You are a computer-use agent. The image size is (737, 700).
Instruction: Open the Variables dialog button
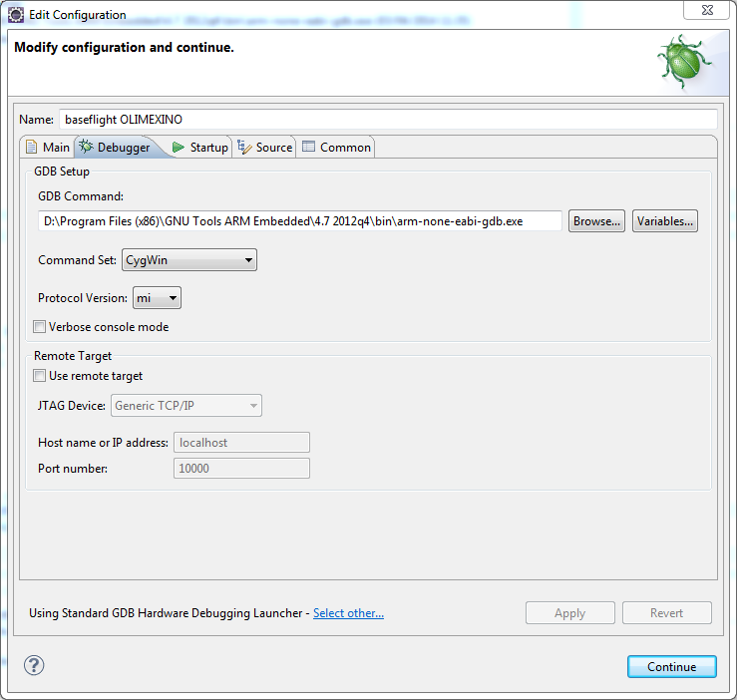pos(664,221)
